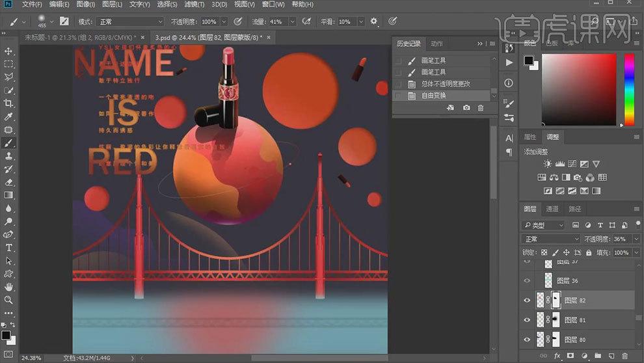This screenshot has width=644, height=363.
Task: Select the Path Selection tool
Action: click(8, 261)
